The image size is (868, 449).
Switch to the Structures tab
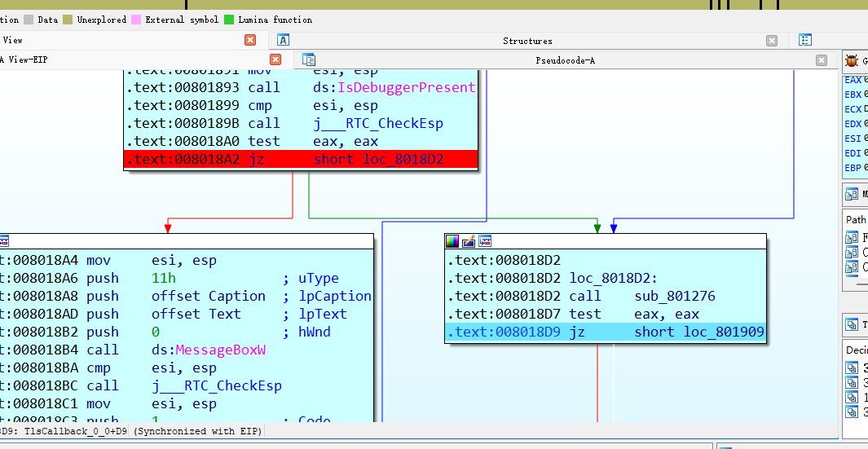tap(527, 41)
